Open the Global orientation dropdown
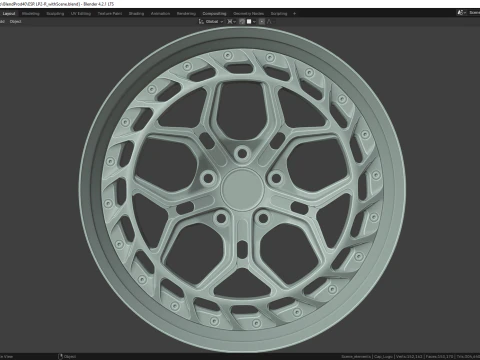 click(x=214, y=22)
